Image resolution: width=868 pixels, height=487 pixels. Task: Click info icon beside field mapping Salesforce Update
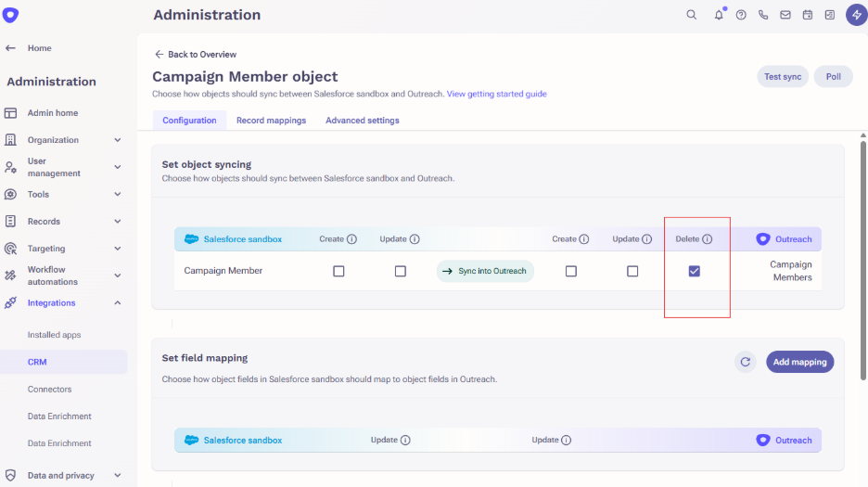click(x=405, y=440)
